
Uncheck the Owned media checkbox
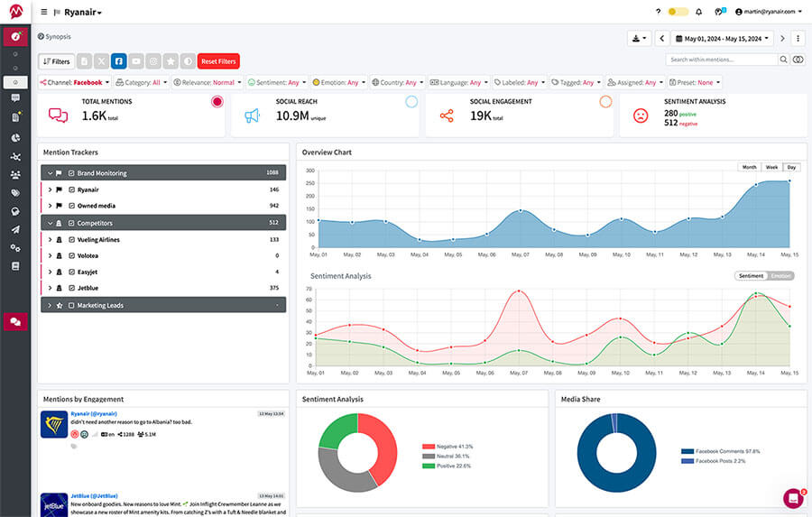[x=71, y=206]
